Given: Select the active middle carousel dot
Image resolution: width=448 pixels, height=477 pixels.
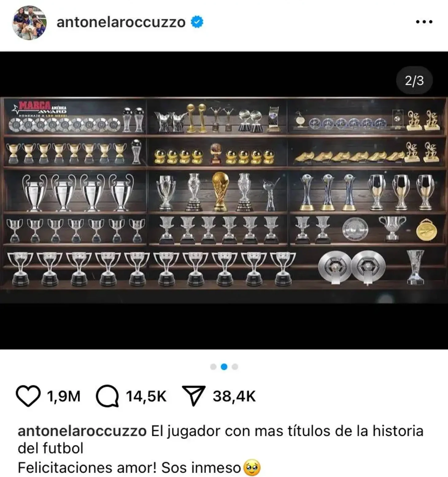Looking at the screenshot, I should [224, 367].
